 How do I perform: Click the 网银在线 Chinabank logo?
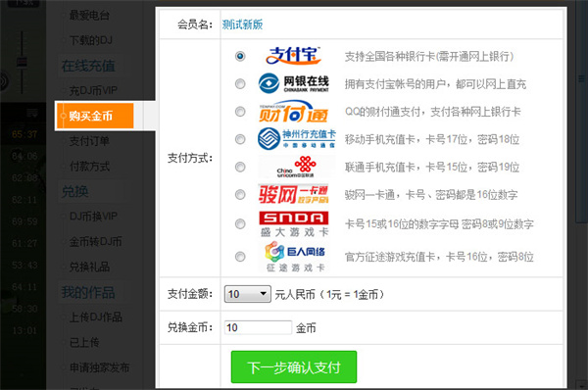coord(294,83)
